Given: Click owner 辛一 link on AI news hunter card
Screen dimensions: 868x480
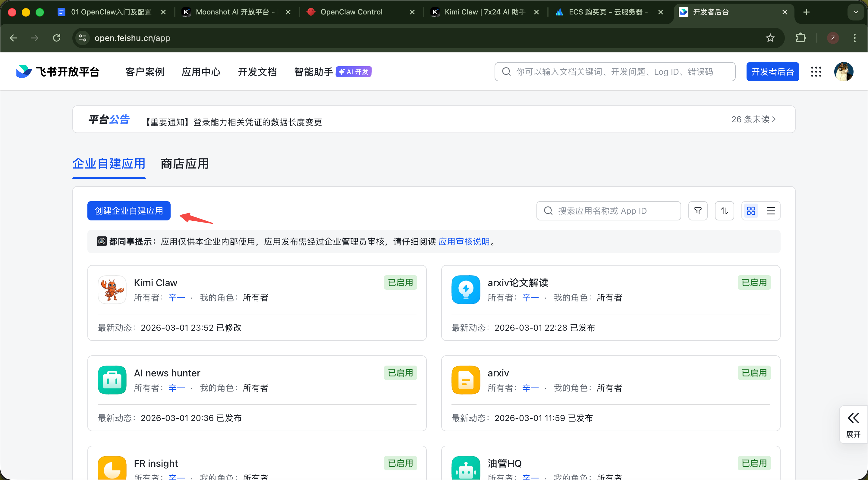Looking at the screenshot, I should (x=177, y=388).
